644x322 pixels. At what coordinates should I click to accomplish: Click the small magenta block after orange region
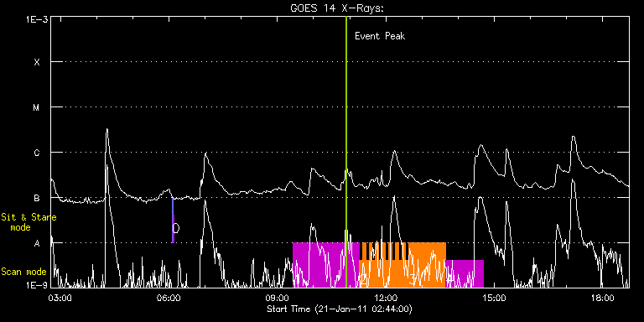465,273
